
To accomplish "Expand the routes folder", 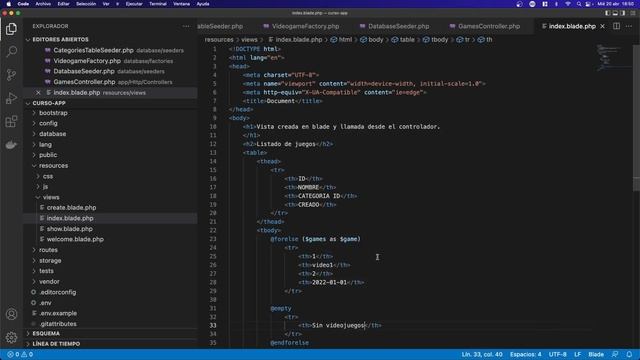I will coord(48,250).
